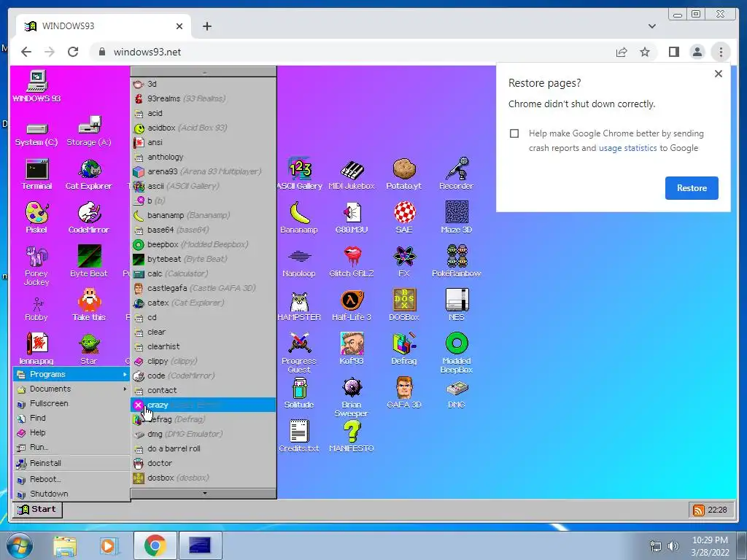Follow the usage statistics link
This screenshot has width=747, height=560.
(x=627, y=148)
